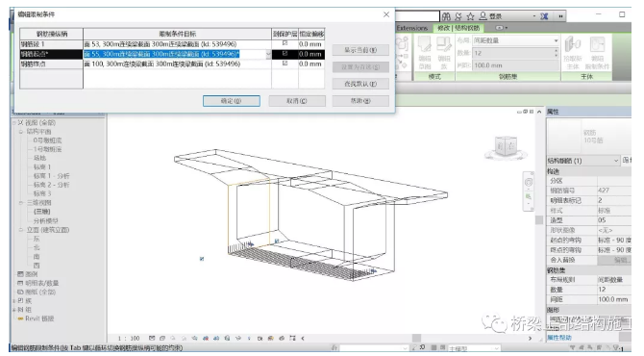644x356 pixels.
Task: Open constraint target dropdown in 钢筋起点 row
Action: pyautogui.click(x=268, y=54)
